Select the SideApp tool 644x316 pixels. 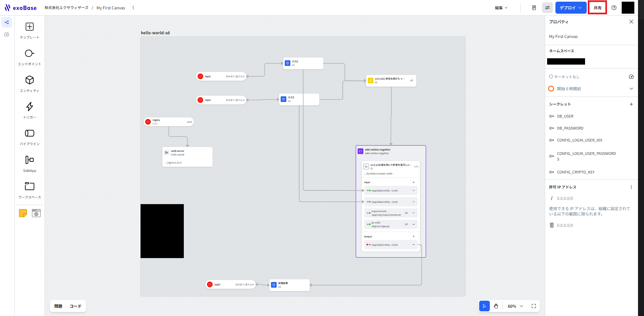(30, 164)
